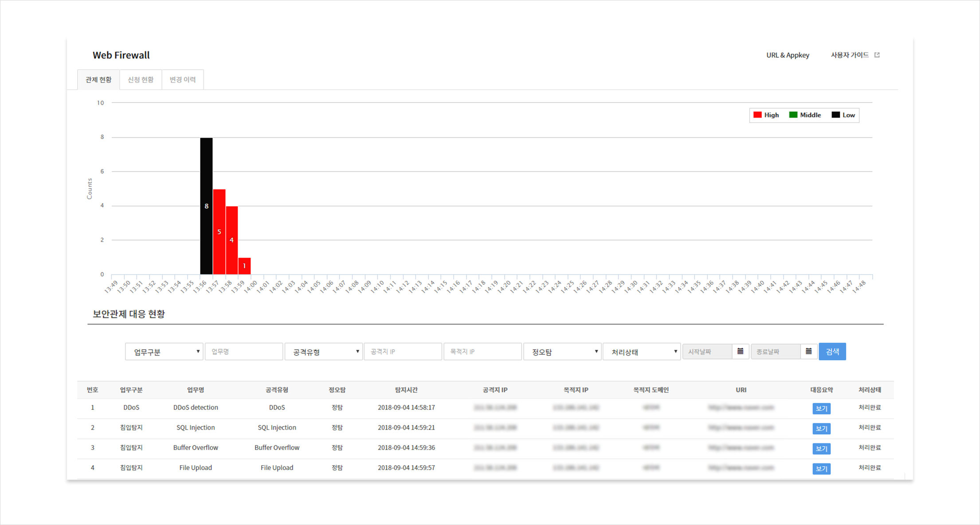Click the 처리상태 column header
Viewport: 980px width, 525px height.
(x=870, y=390)
